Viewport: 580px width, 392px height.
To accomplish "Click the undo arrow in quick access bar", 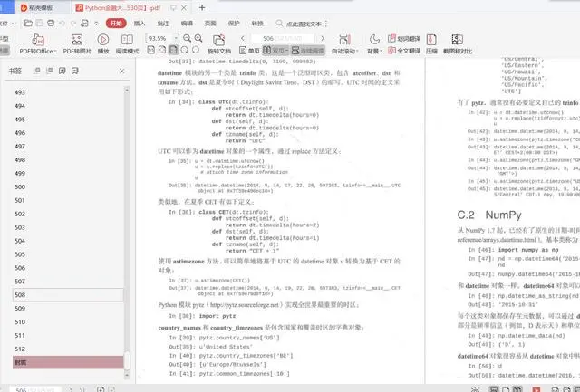I will coord(63,24).
